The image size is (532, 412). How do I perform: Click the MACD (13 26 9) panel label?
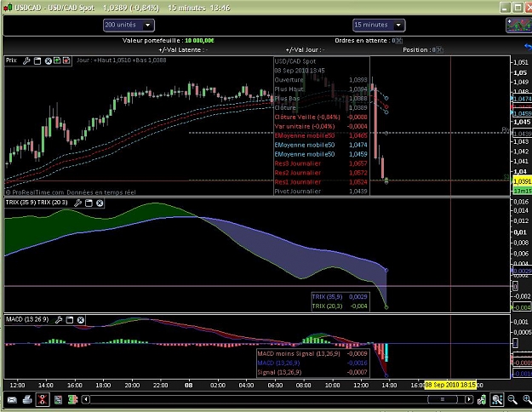tap(27, 319)
